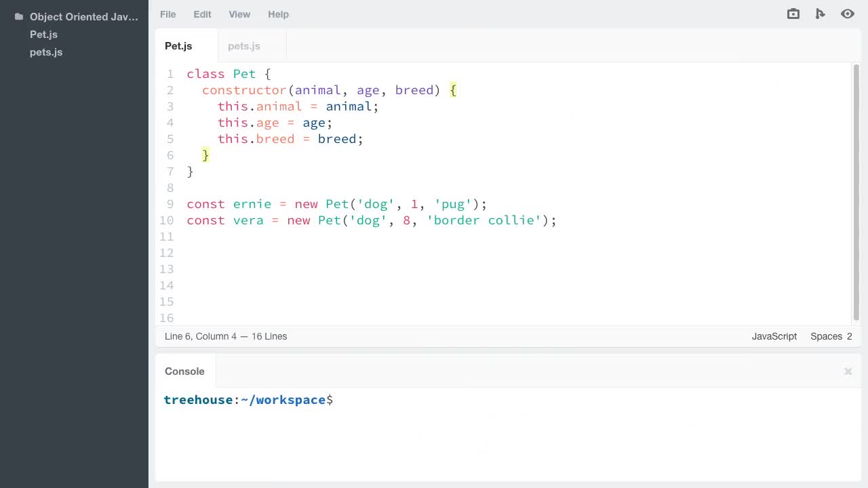
Task: Select the Pet.js editor tab
Action: 178,46
